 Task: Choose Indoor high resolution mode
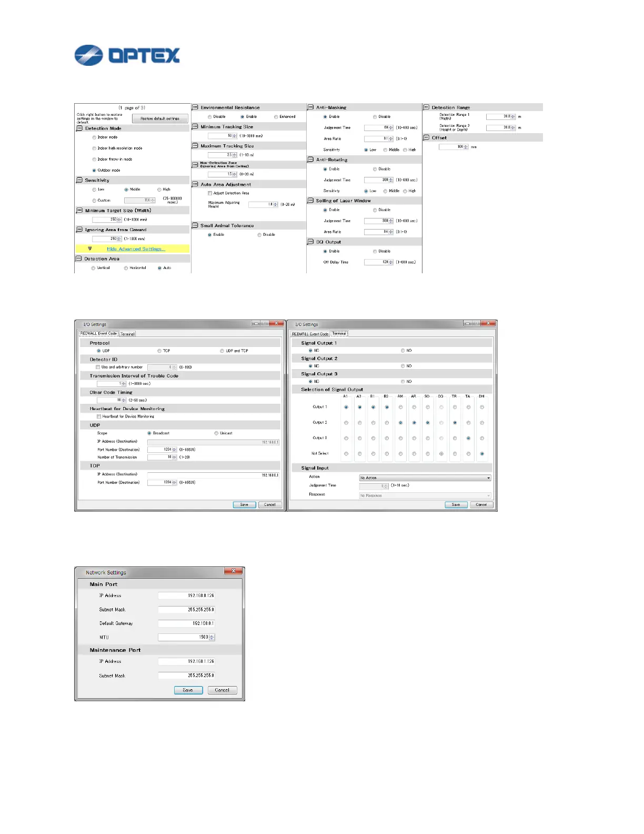(94, 148)
